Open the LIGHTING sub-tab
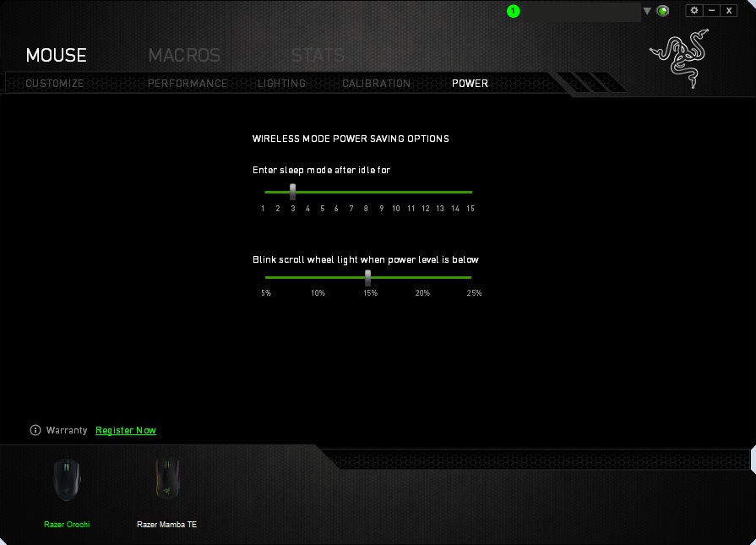Screen dimensions: 756x545 point(281,84)
